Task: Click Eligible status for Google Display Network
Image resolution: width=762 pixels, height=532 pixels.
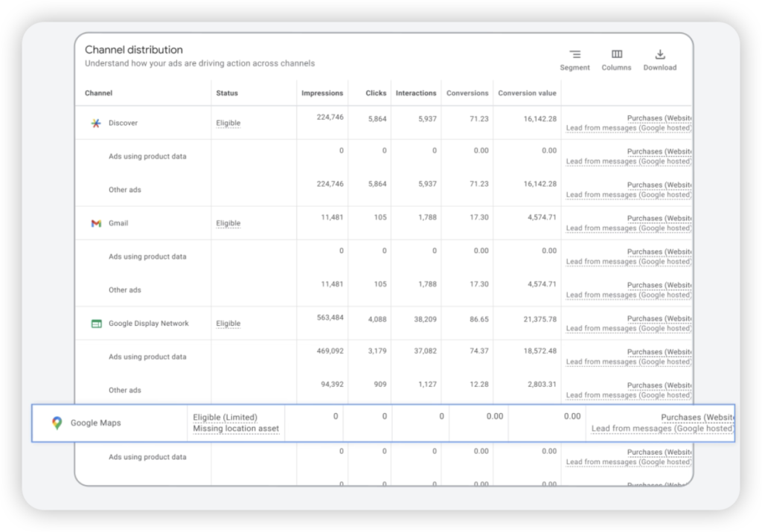Action: (228, 323)
